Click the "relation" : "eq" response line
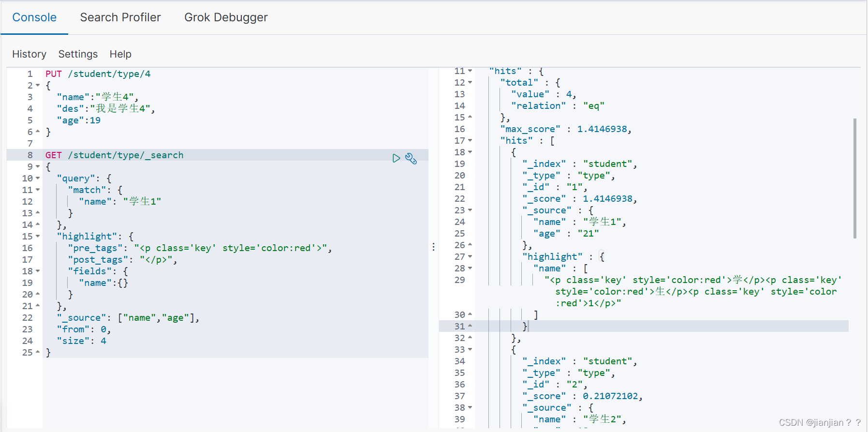Image resolution: width=868 pixels, height=432 pixels. (558, 106)
